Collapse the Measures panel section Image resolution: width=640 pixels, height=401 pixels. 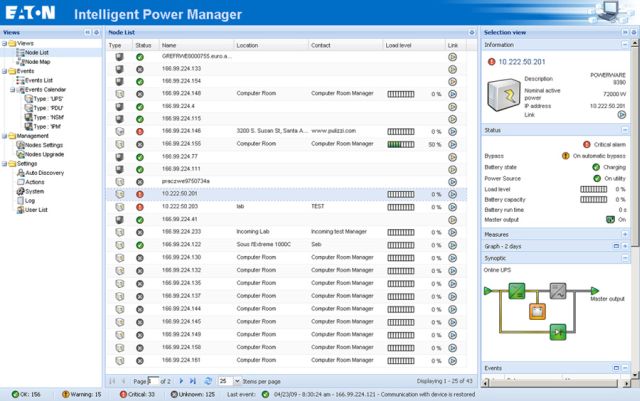tap(624, 234)
